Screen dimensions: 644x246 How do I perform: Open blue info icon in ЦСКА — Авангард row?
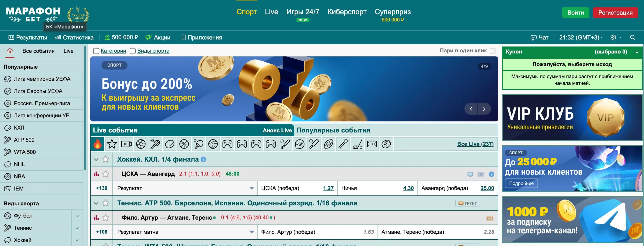491,174
